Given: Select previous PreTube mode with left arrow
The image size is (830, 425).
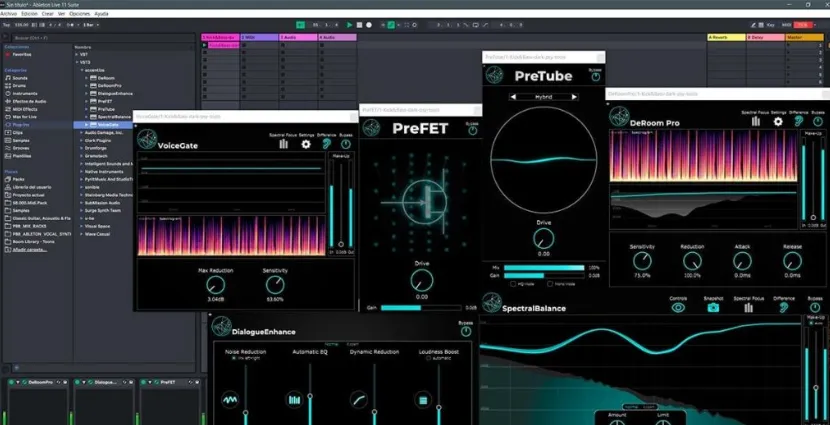Looking at the screenshot, I should (x=512, y=97).
